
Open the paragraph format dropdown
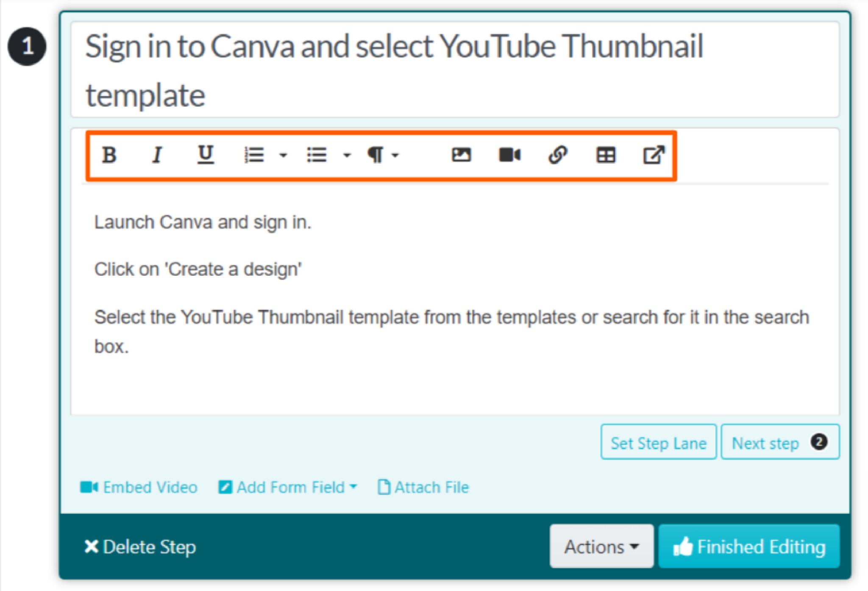click(382, 155)
